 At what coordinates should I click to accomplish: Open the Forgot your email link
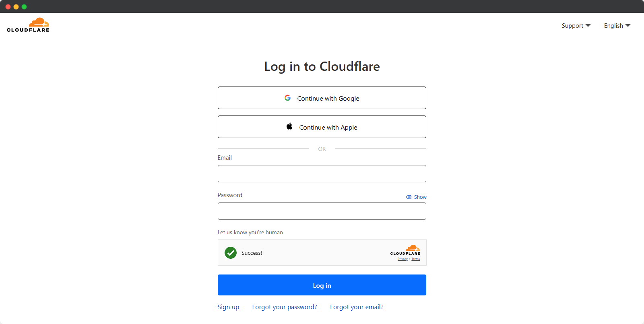[x=357, y=307]
